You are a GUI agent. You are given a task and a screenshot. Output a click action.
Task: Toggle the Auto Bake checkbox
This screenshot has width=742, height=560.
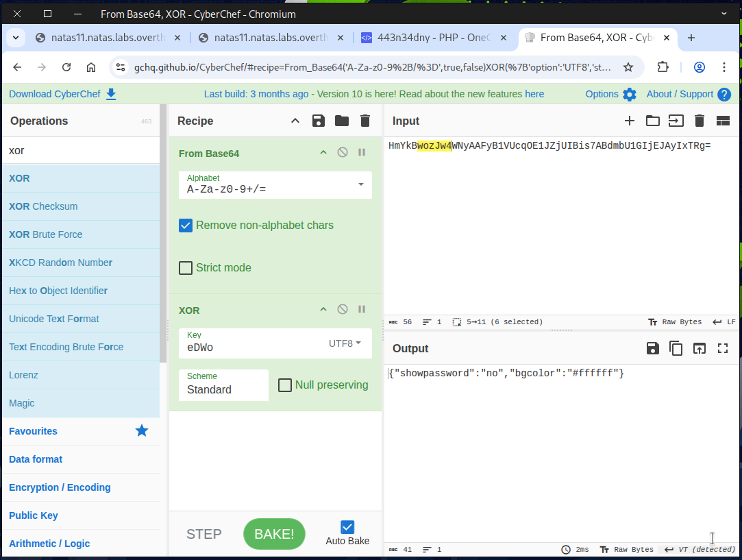pyautogui.click(x=347, y=527)
